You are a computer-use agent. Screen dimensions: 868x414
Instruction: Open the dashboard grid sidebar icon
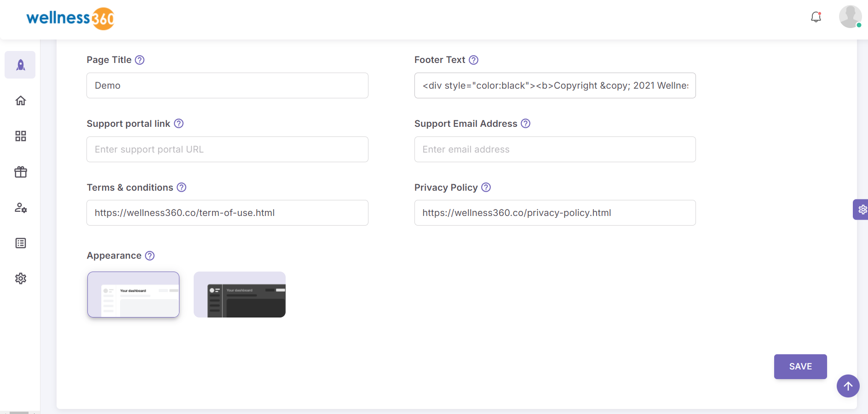point(20,136)
